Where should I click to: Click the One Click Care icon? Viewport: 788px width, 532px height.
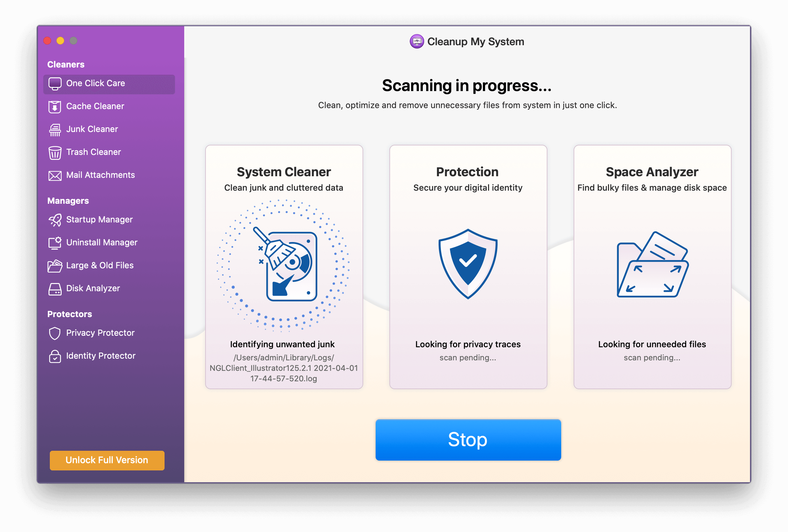click(55, 83)
